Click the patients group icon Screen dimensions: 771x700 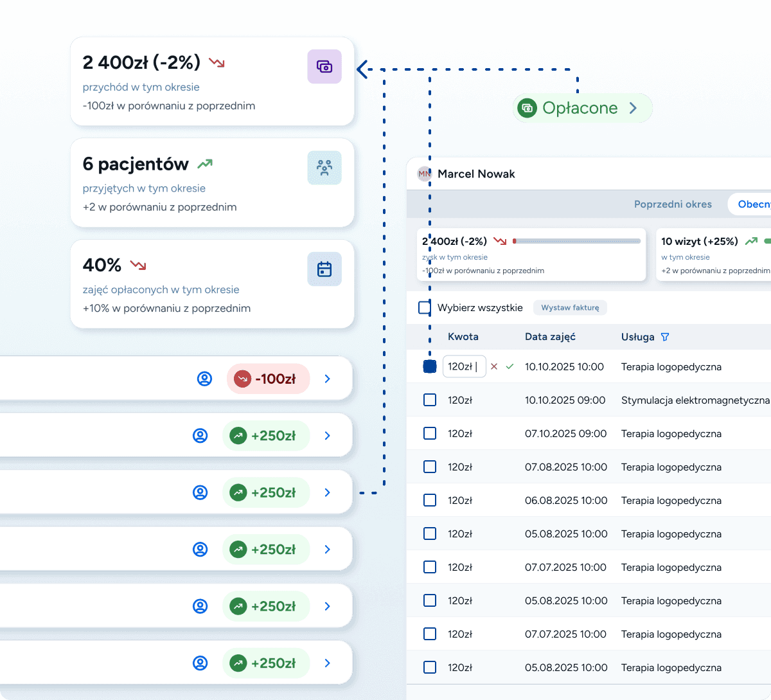pos(324,168)
